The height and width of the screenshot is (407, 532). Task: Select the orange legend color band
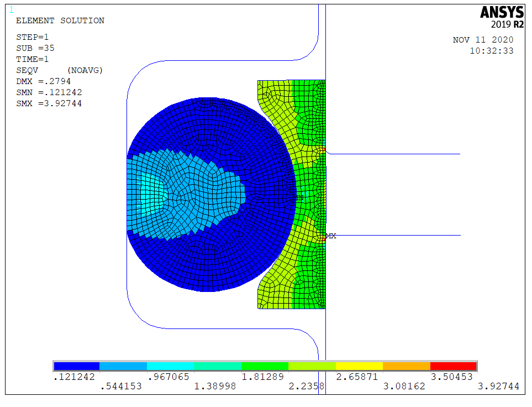(x=406, y=366)
